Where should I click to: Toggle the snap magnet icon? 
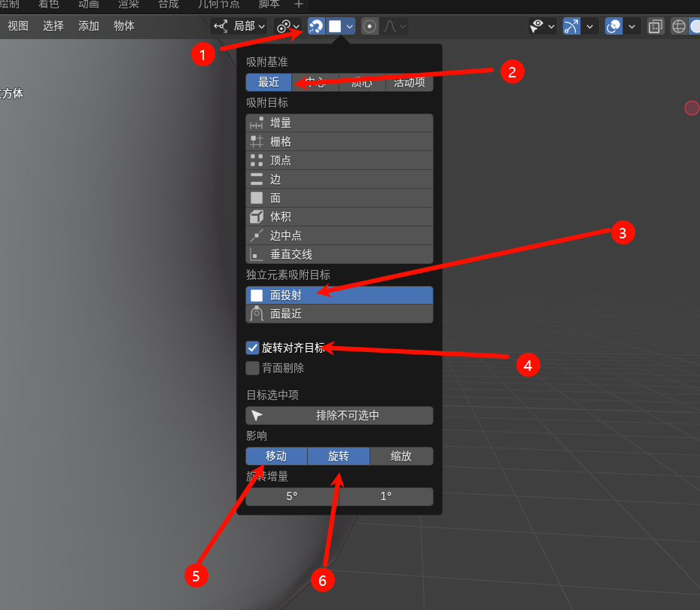click(316, 26)
